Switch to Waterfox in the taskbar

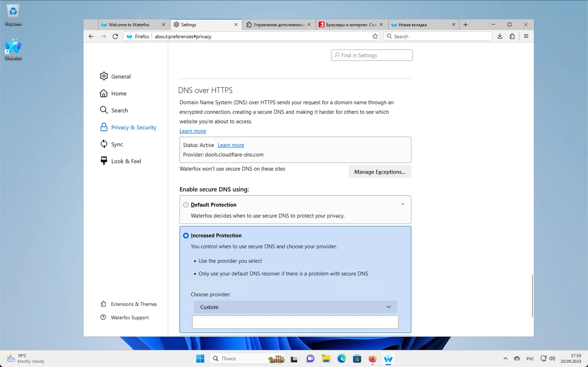[x=388, y=358]
